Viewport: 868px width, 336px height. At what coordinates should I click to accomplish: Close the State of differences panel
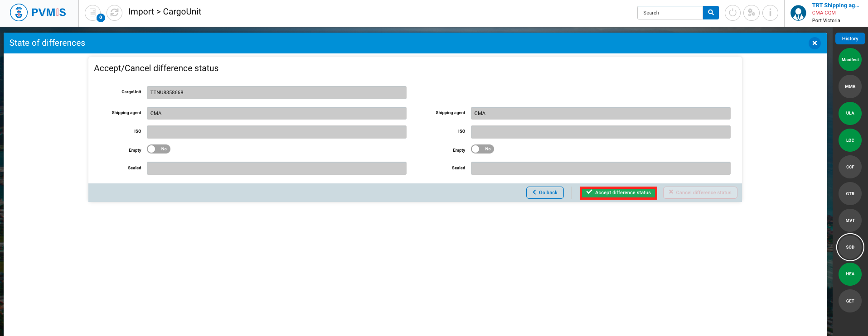pyautogui.click(x=815, y=43)
